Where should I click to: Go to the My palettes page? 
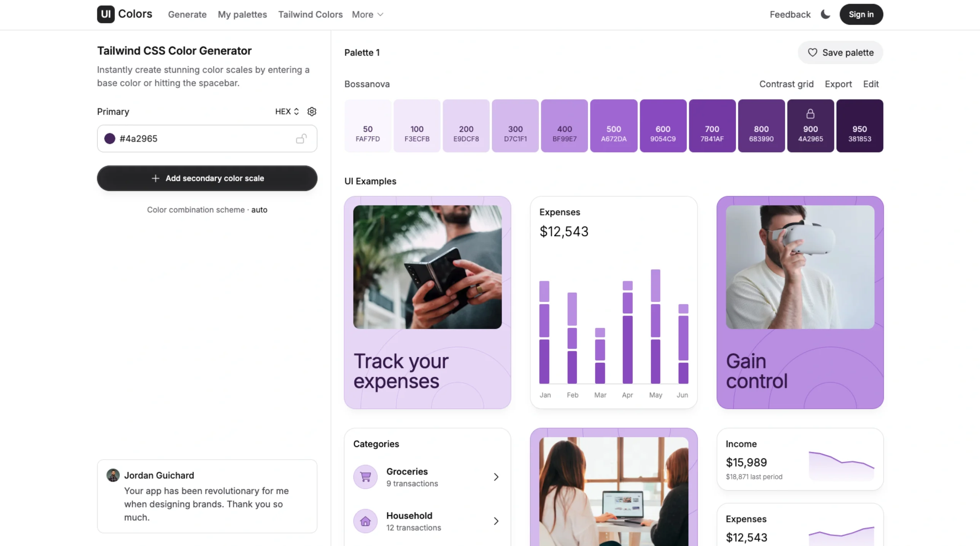242,15
